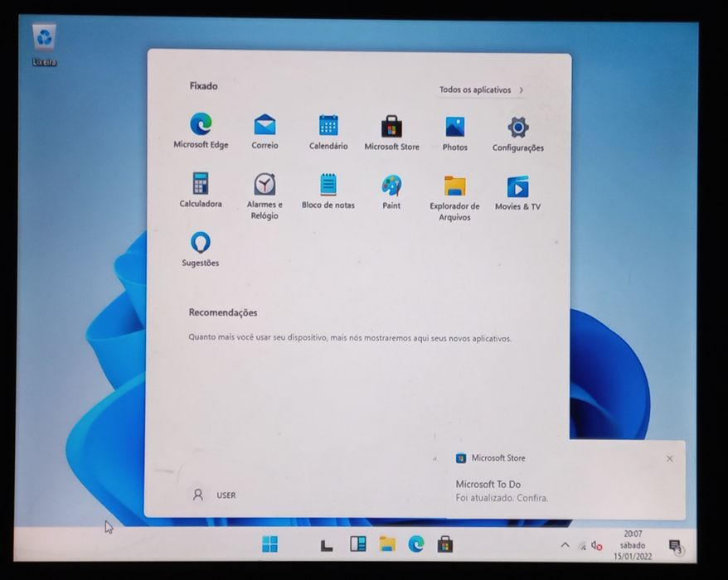Launch the Paint app
728x580 pixels.
coord(391,191)
